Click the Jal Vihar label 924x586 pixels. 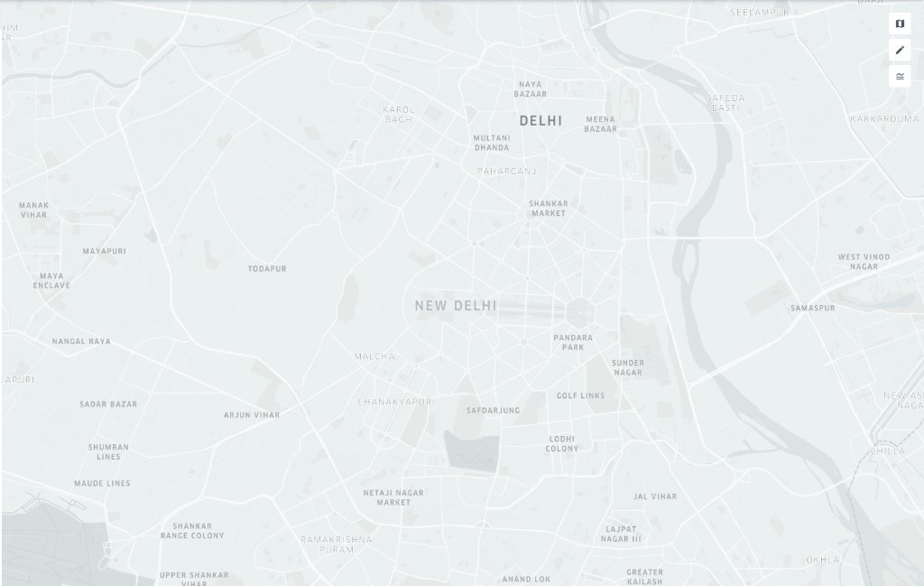655,497
